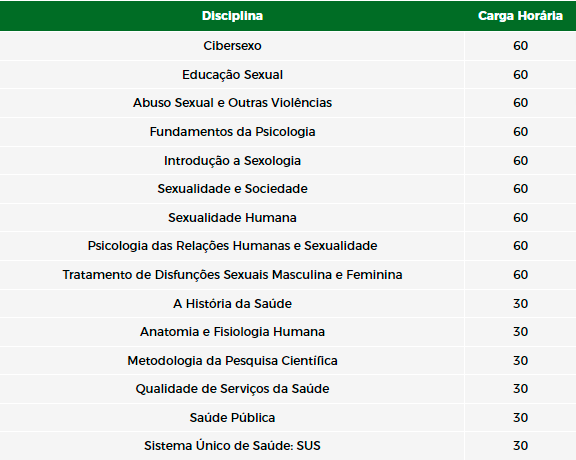576x460 pixels.
Task: Select Introdução a Sexologia row
Action: 232,161
